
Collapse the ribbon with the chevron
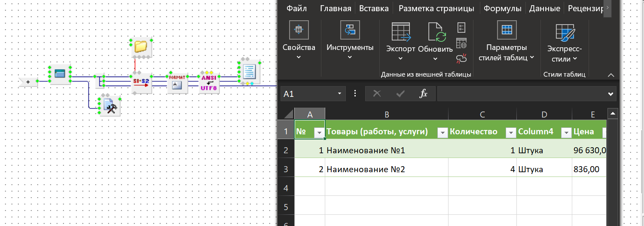pyautogui.click(x=611, y=75)
